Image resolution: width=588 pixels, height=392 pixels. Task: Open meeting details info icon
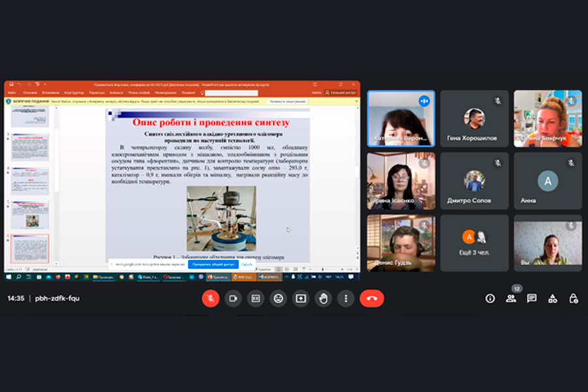point(490,299)
